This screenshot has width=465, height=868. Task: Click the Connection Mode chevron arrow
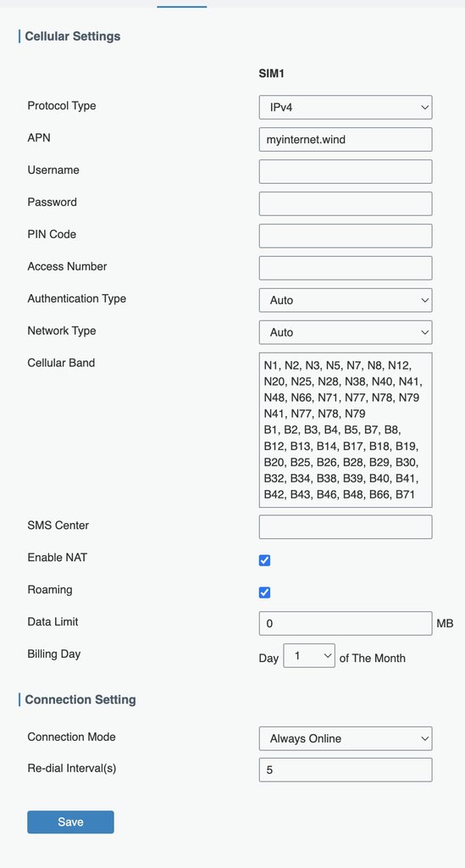[x=424, y=738]
